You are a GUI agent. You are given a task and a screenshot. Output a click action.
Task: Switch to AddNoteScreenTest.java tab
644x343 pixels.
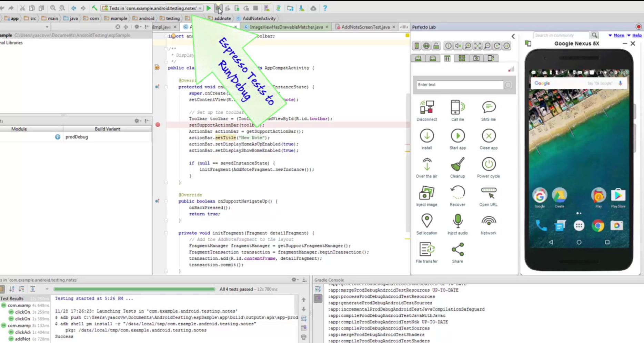click(x=365, y=27)
